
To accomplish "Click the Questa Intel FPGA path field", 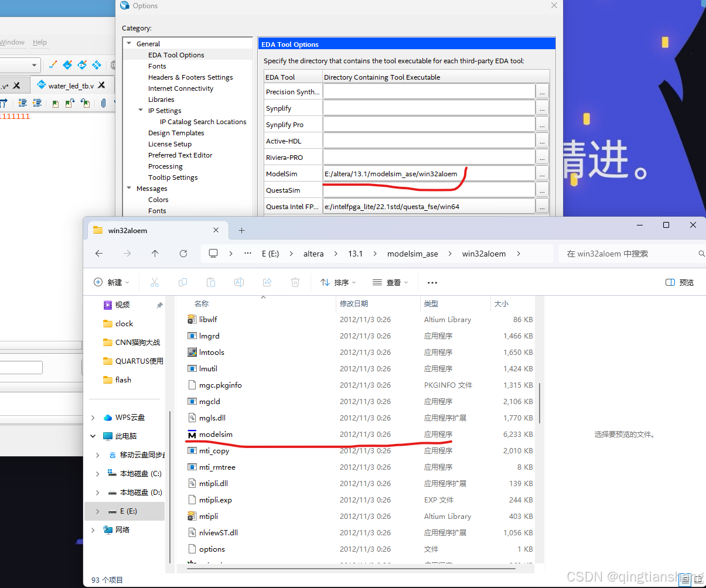I will 429,207.
